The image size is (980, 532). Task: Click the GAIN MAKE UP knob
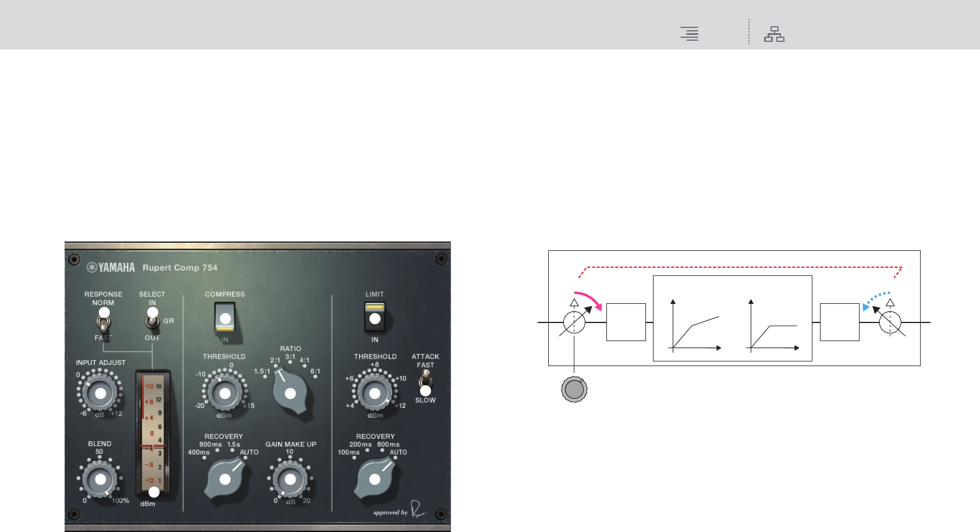[290, 479]
